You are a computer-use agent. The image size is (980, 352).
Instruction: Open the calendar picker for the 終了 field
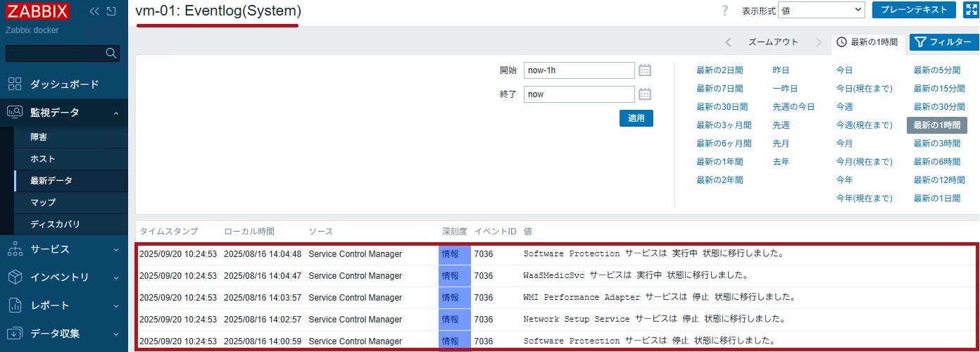tap(644, 94)
